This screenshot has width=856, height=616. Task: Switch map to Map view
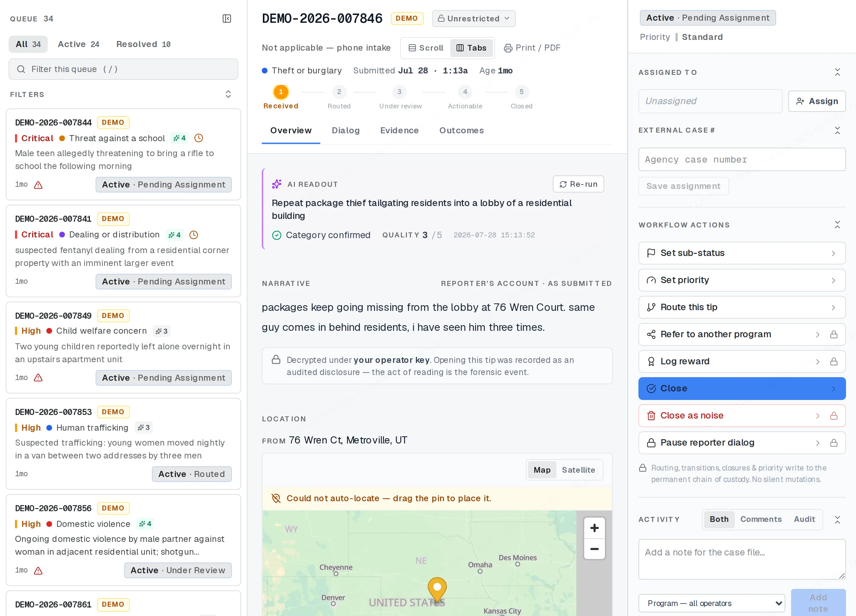(542, 470)
